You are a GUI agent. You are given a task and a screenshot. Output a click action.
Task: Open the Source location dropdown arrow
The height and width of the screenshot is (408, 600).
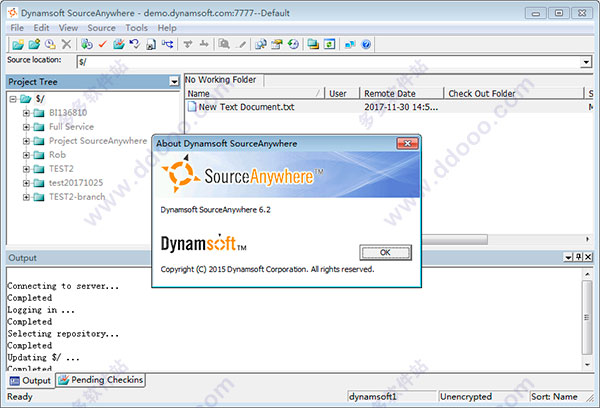click(586, 62)
